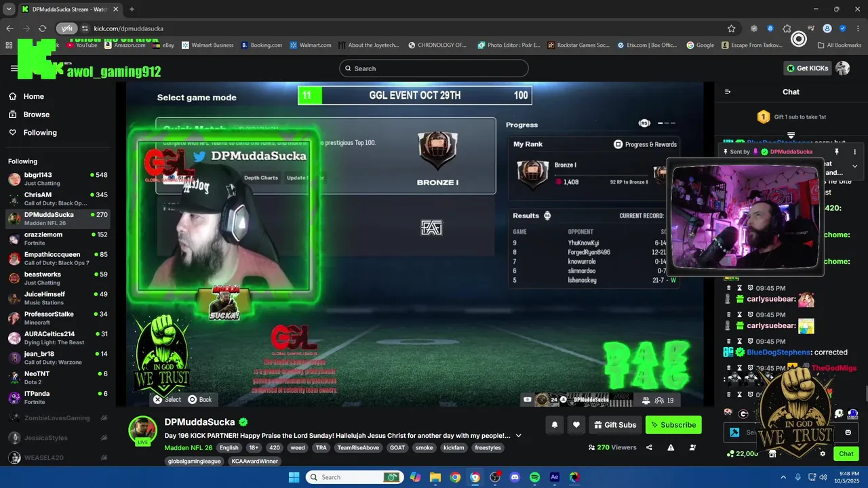Expand the stream title description chevron
This screenshot has height=488, width=868.
[519, 435]
